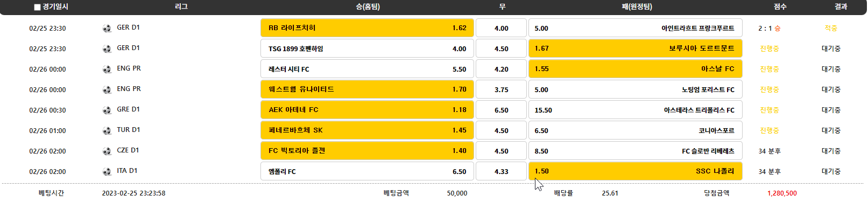Click the 리그 column header
Screen dimensions: 868x202
[181, 7]
